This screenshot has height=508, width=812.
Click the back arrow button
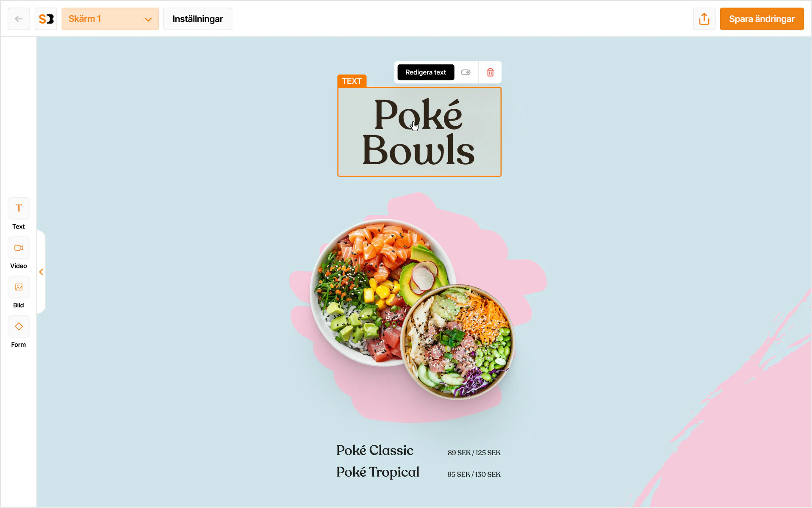(x=19, y=19)
